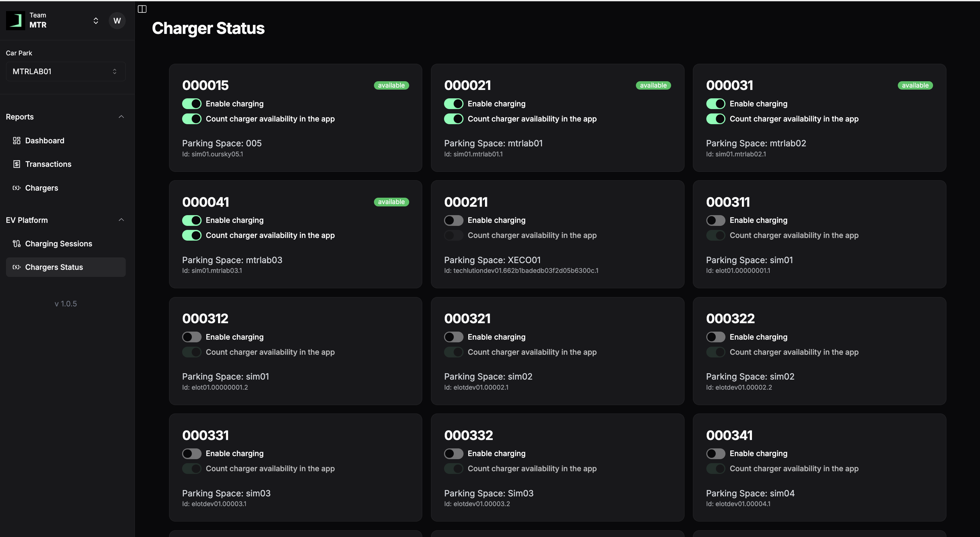Screen dimensions: 980x537
Task: Click the Dashboard grid icon
Action: point(16,141)
